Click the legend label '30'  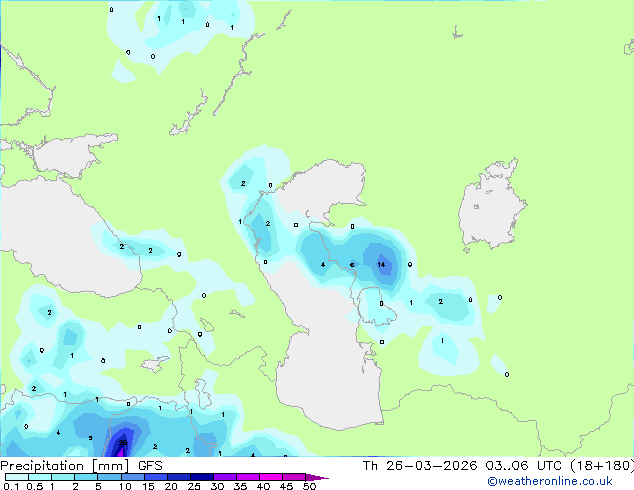coord(217,486)
